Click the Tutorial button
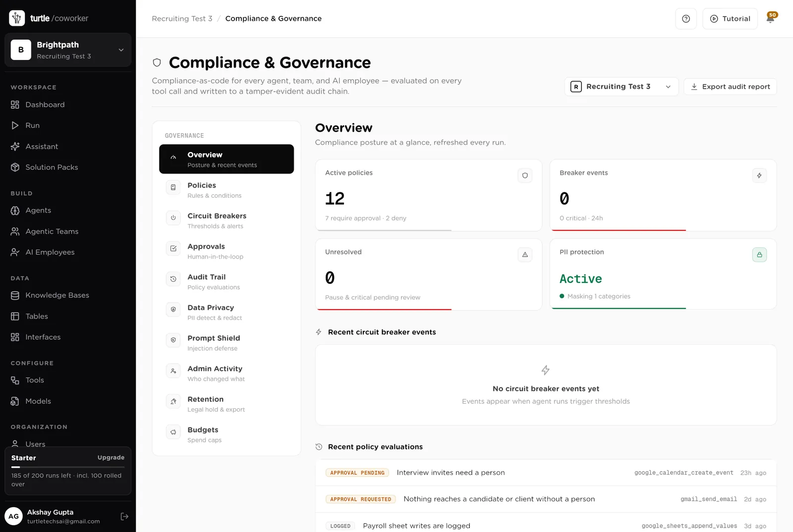The image size is (793, 532). coord(730,19)
